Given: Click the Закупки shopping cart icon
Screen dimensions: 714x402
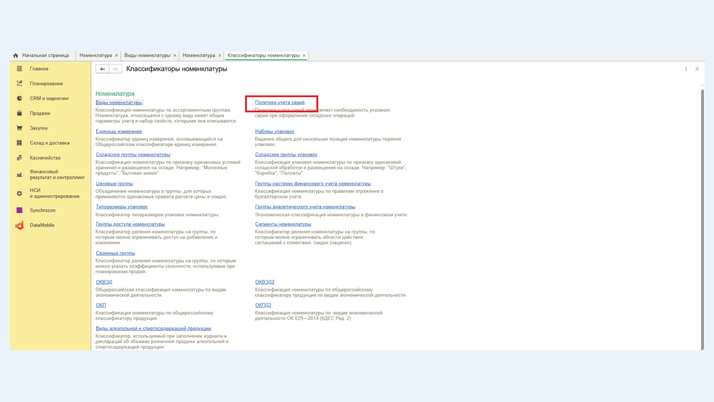Looking at the screenshot, I should click(19, 128).
